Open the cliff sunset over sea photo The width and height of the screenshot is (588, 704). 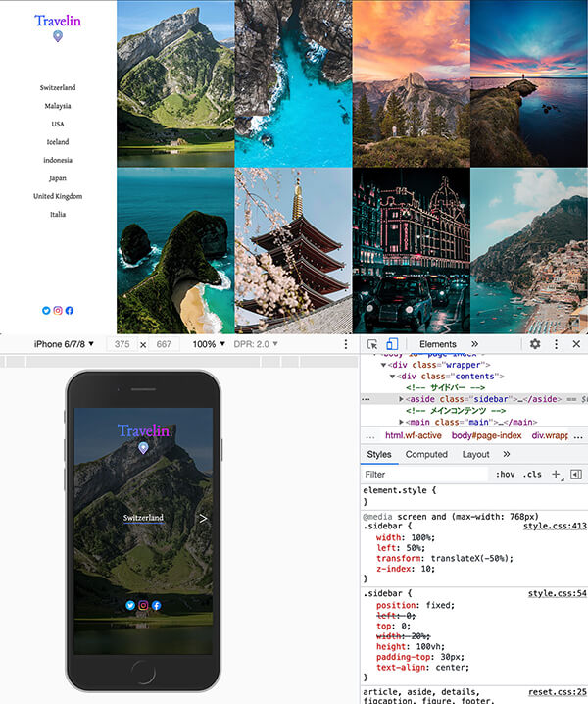(x=529, y=83)
